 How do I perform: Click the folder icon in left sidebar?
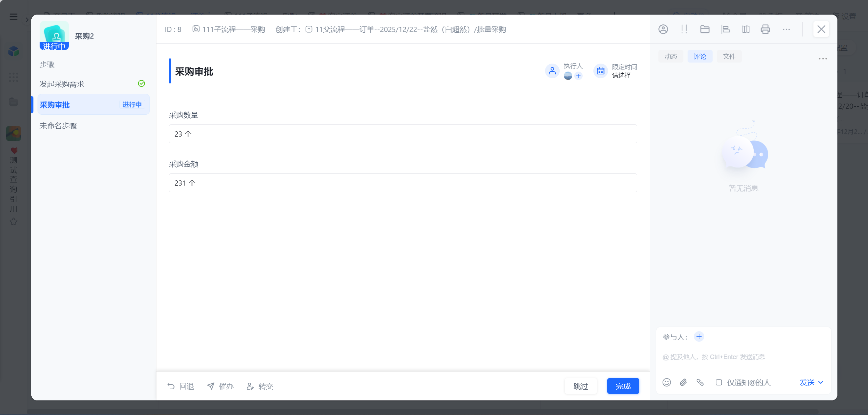(14, 102)
